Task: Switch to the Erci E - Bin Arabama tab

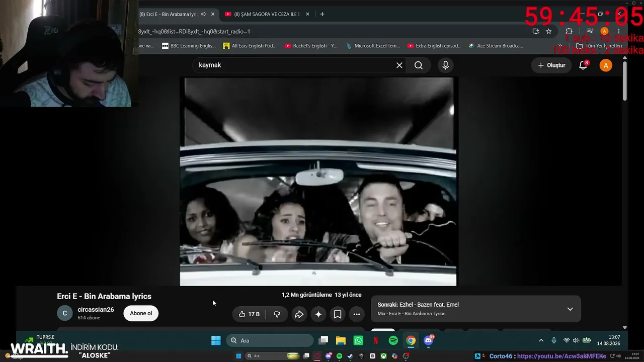Action: (169, 14)
